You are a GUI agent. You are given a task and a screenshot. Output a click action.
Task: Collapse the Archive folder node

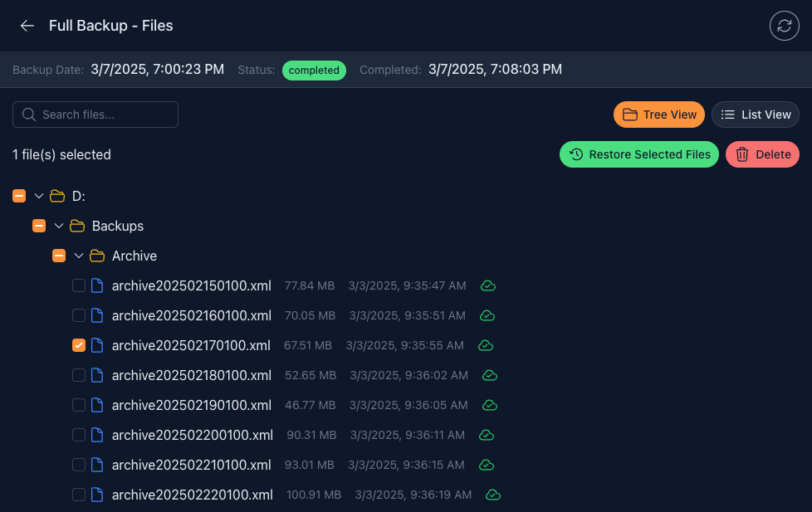coord(79,256)
